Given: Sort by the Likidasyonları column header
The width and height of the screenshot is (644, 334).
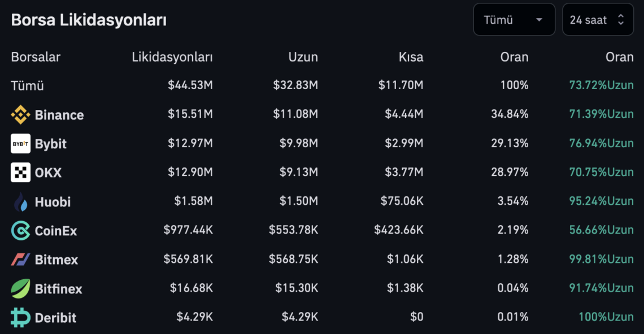Looking at the screenshot, I should (172, 57).
